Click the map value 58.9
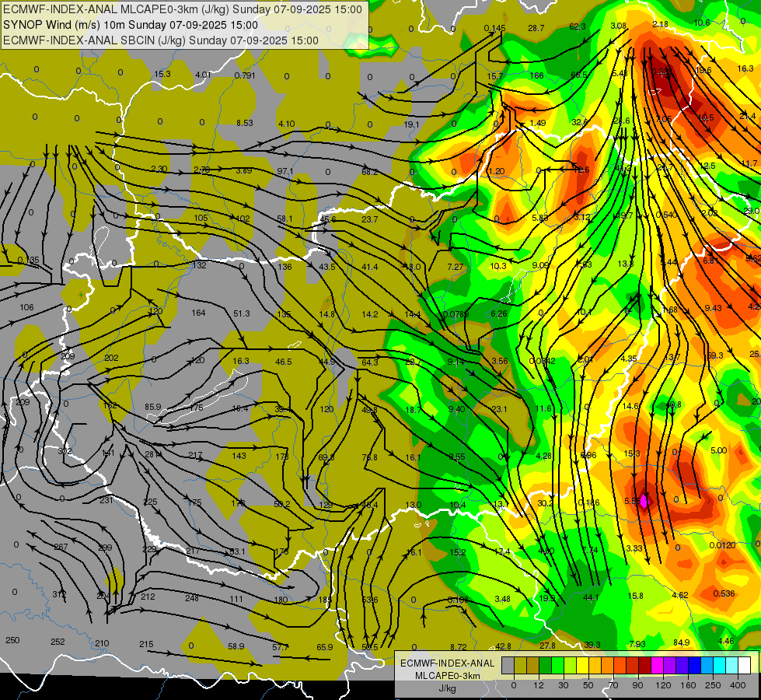The width and height of the screenshot is (761, 700). point(236,646)
